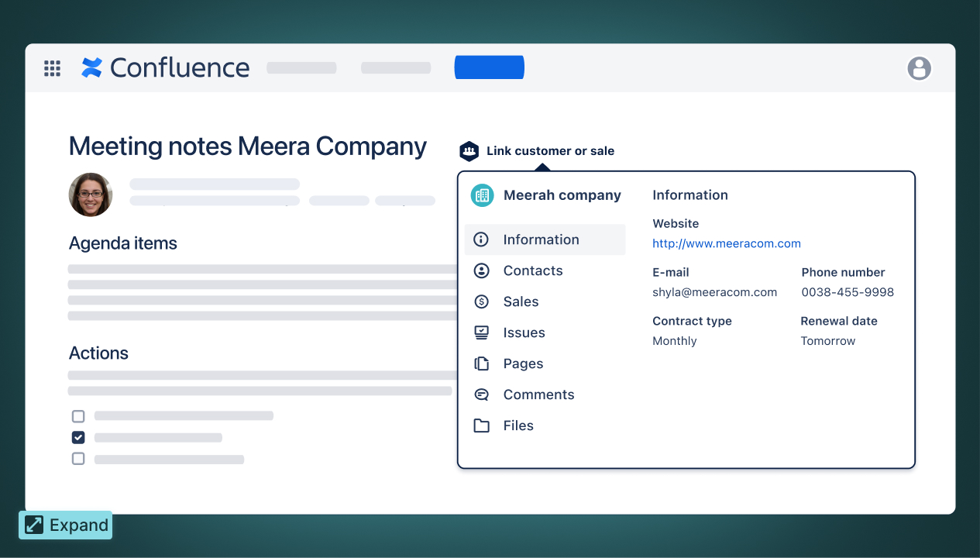Open the meeracom.com website link
Viewport: 980px width, 558px height.
click(726, 243)
